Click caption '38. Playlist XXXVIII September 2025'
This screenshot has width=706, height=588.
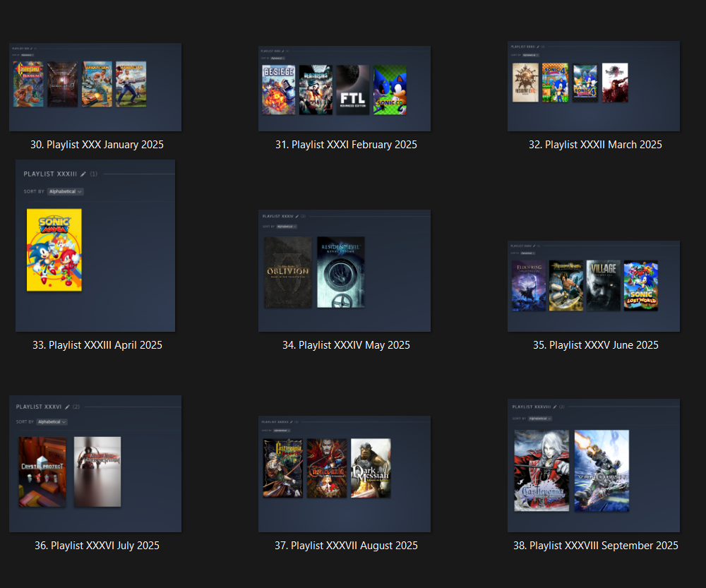tap(596, 545)
